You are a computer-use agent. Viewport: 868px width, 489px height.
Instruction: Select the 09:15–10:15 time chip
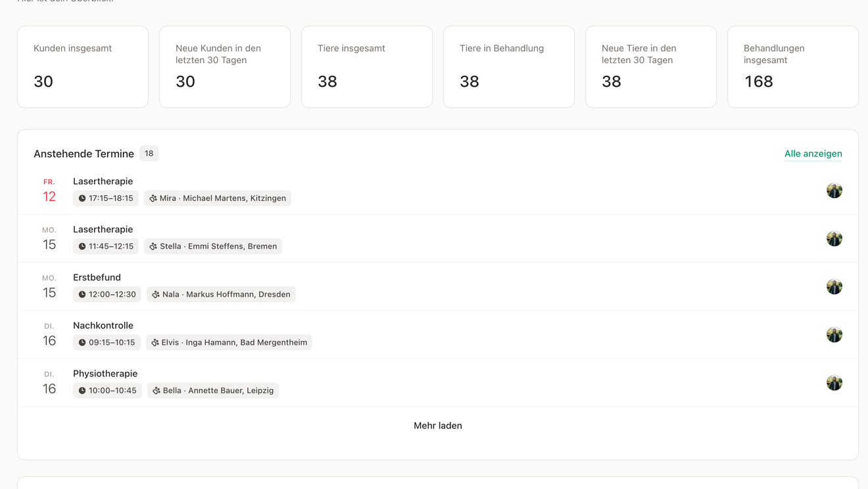click(107, 342)
